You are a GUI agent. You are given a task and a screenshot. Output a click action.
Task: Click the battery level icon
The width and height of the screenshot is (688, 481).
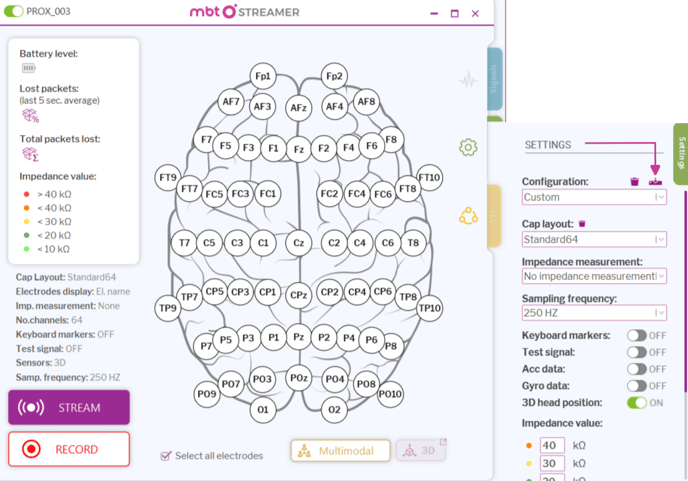tap(29, 68)
